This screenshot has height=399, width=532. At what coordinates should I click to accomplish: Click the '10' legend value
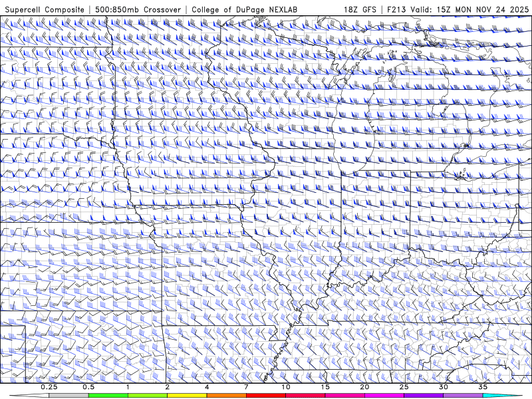coord(286,387)
